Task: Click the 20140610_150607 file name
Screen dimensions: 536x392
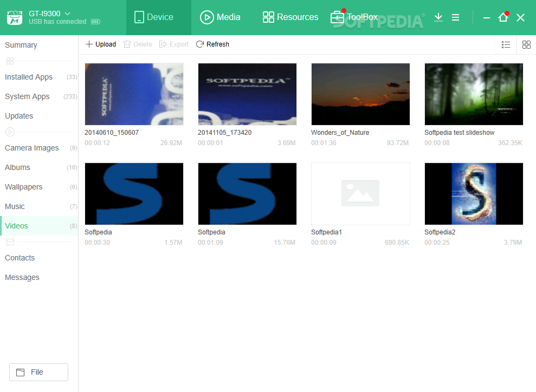Action: 112,133
